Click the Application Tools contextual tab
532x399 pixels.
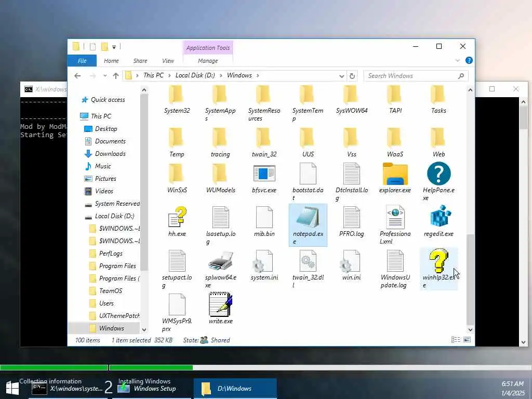click(208, 48)
